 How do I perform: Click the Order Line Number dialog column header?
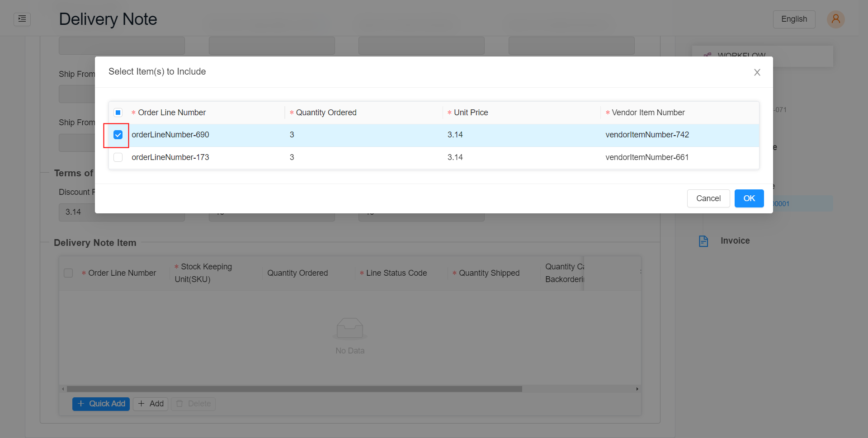[172, 113]
